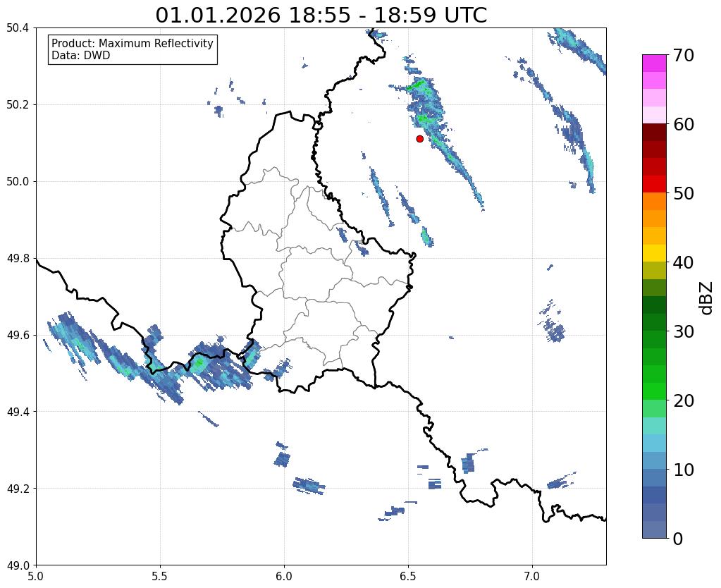Screen dimensions: 721x588
Task: Click the 6.0 longitude axis label
Action: [284, 576]
